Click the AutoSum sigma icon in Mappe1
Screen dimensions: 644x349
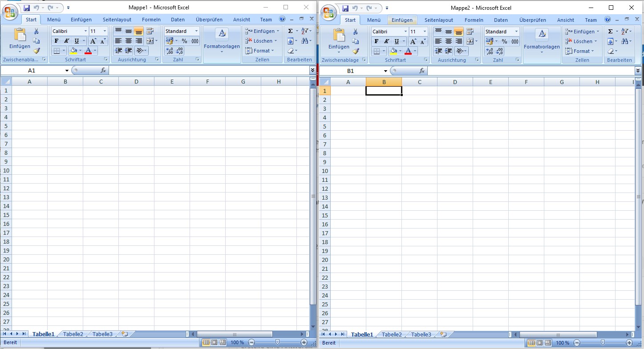pyautogui.click(x=291, y=31)
